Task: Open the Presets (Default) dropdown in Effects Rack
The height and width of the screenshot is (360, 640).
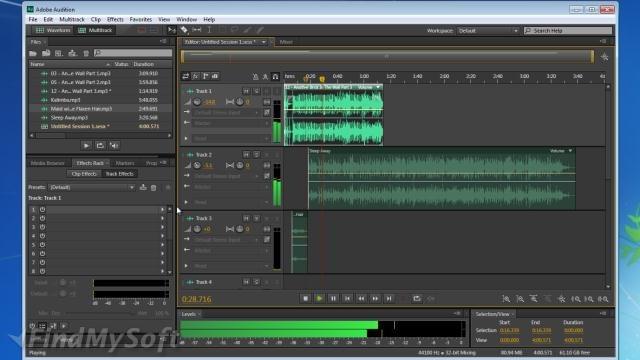Action: click(x=92, y=187)
